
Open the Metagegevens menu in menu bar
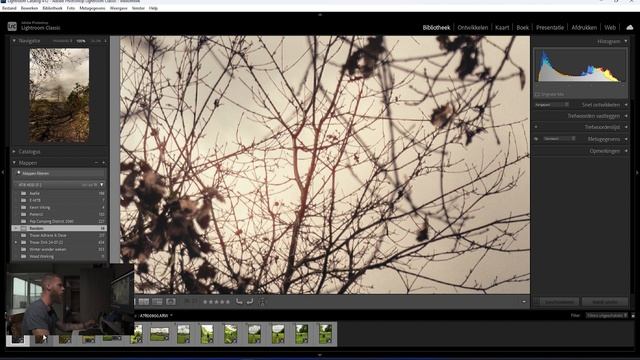pyautogui.click(x=92, y=8)
